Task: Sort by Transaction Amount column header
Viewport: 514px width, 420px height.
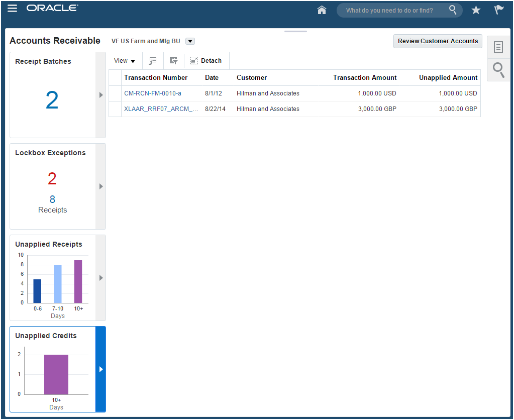Action: pos(365,78)
